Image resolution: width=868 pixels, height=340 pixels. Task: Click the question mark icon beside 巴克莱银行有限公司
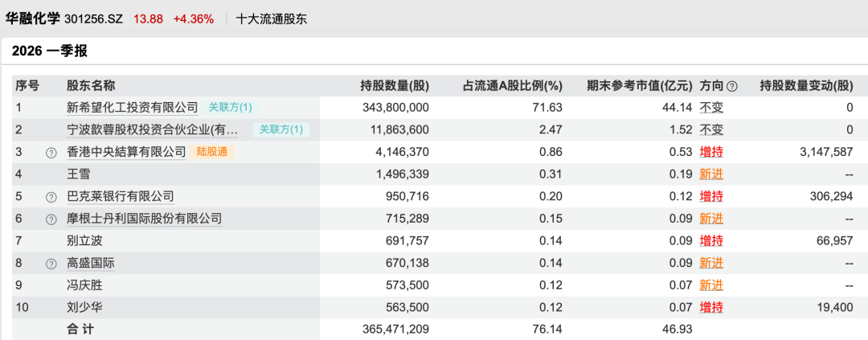click(x=51, y=197)
